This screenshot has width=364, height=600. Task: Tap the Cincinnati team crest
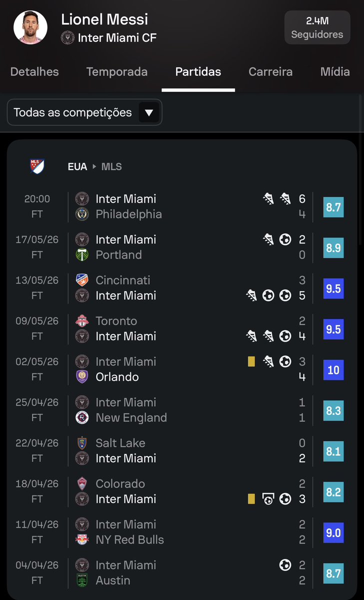pyautogui.click(x=82, y=280)
